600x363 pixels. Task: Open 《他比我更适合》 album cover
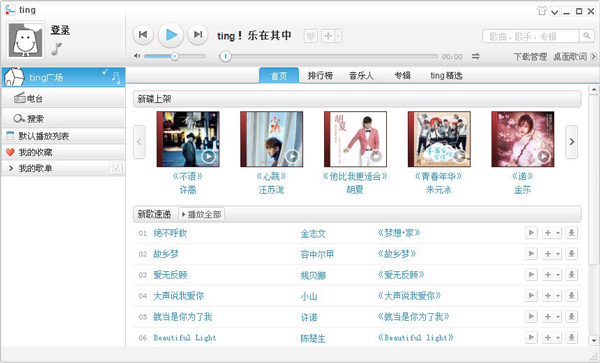tap(355, 139)
